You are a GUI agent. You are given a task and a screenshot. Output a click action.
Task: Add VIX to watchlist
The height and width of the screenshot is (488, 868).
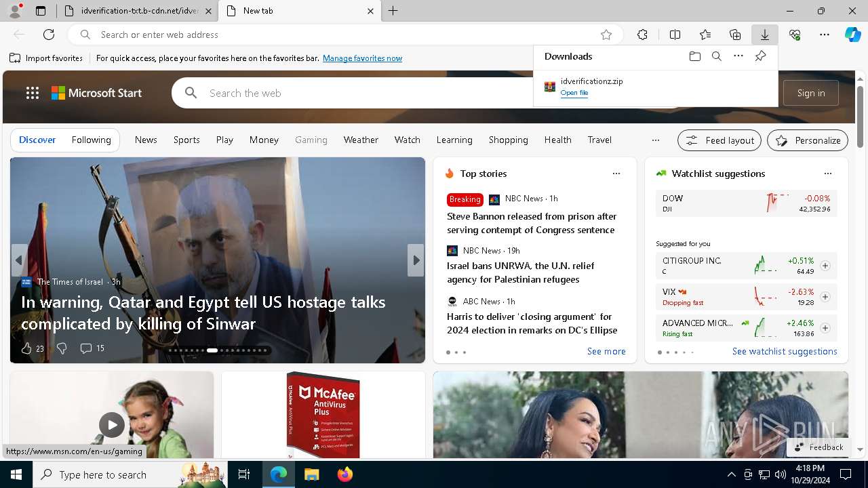(x=825, y=297)
